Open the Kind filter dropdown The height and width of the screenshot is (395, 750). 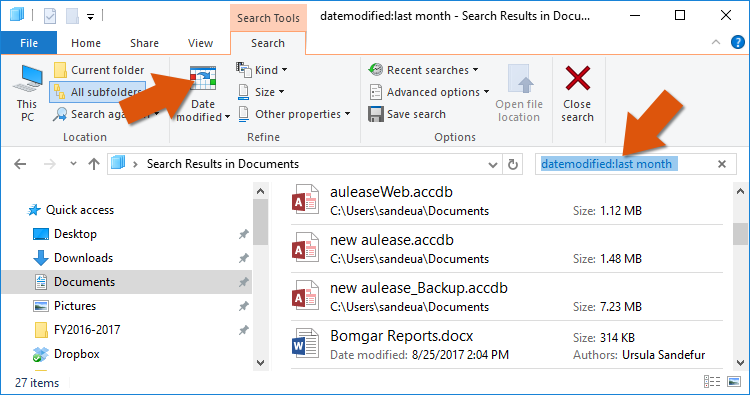[x=262, y=70]
